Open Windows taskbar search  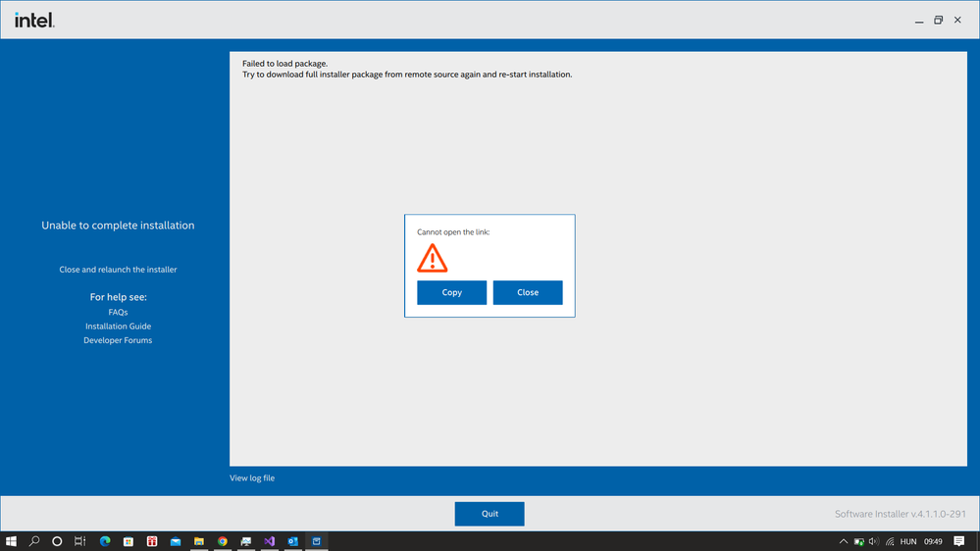click(x=34, y=541)
